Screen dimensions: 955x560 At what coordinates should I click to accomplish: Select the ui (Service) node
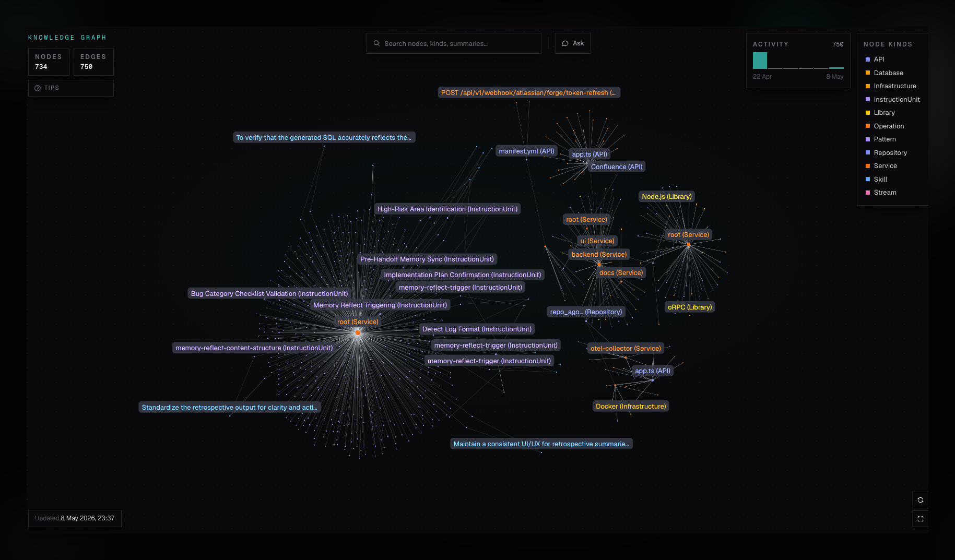point(597,241)
